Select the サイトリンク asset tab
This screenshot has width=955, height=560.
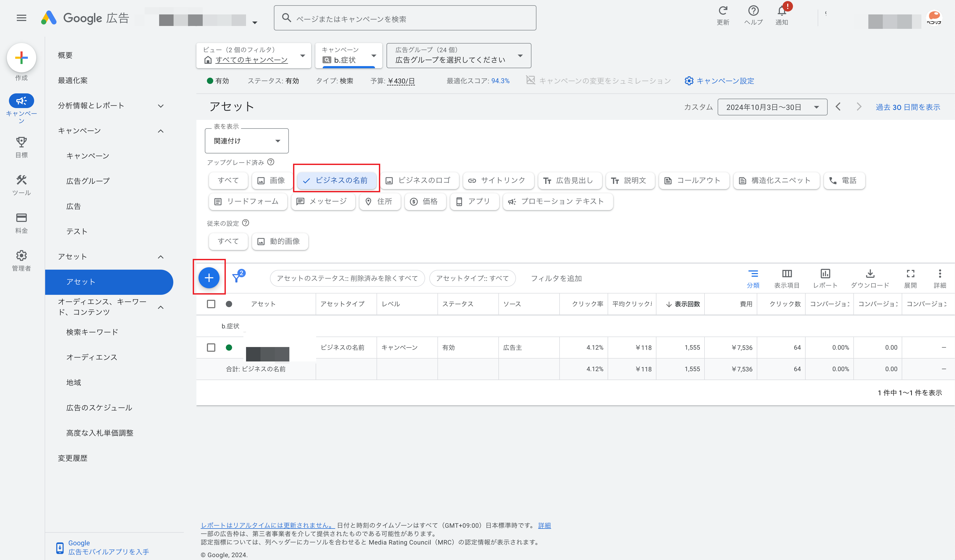498,180
